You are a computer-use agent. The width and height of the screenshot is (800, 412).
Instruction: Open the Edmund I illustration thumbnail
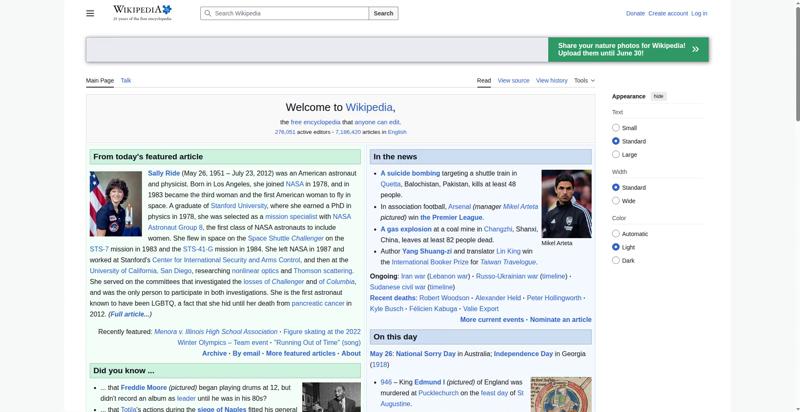click(x=561, y=394)
